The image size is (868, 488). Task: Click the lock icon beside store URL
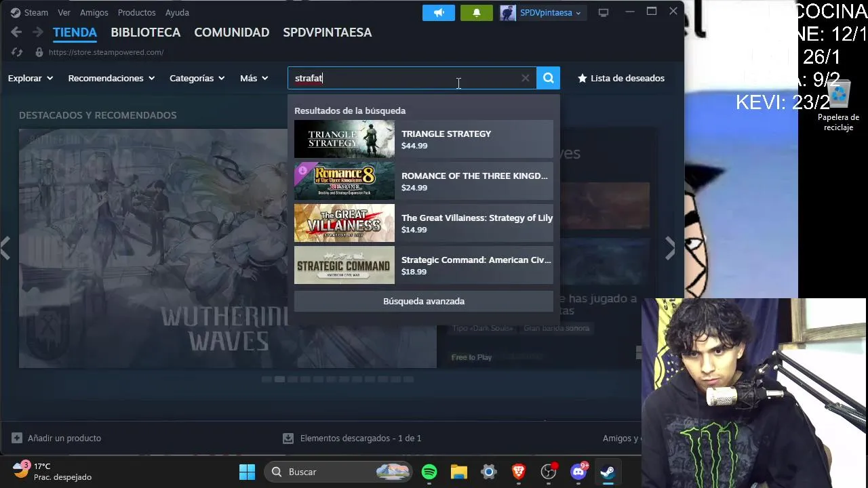pos(39,52)
